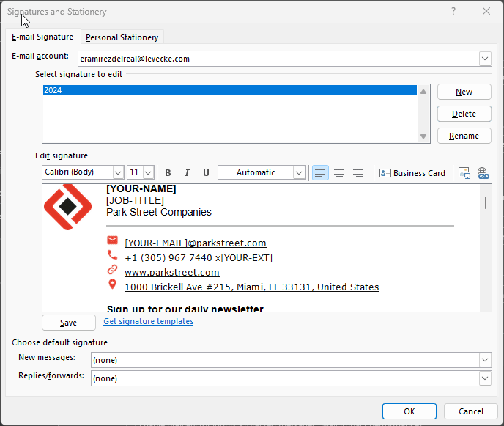
Task: Click the 1000 Brickell Ave address link
Action: (x=252, y=287)
